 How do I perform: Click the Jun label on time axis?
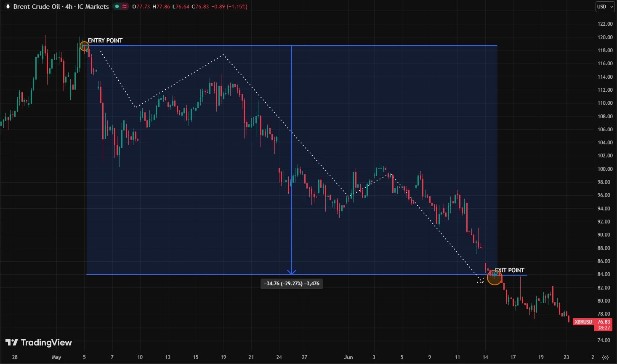coord(348,357)
